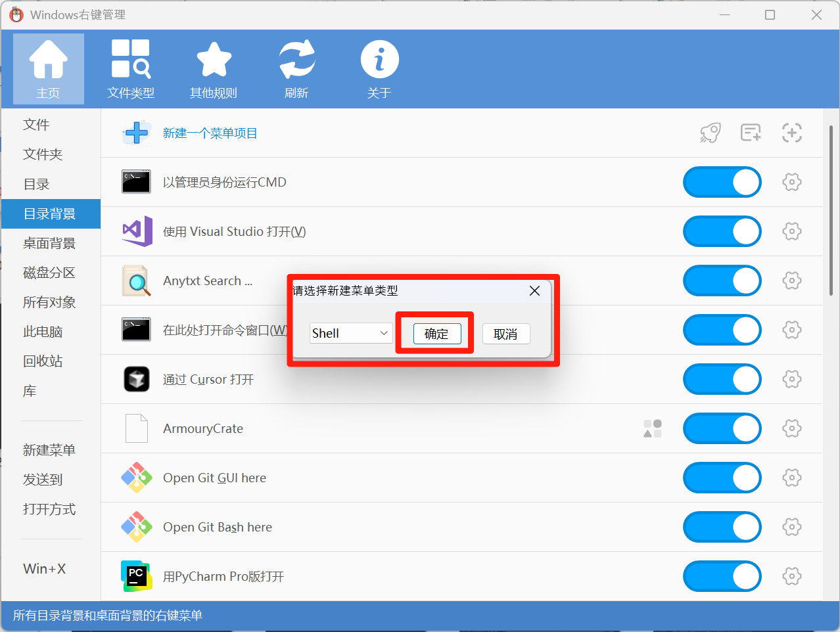Click the CMD icon of 在此处打开命令窗口
The height and width of the screenshot is (632, 840).
point(136,330)
